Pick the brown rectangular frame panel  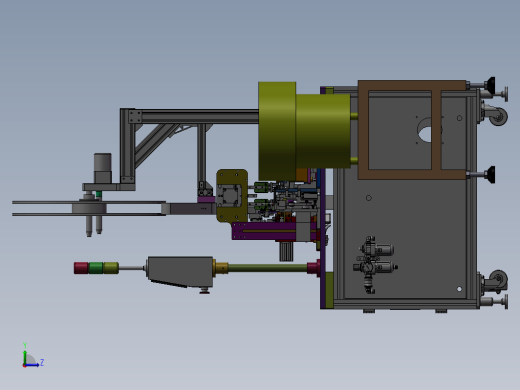[412, 130]
